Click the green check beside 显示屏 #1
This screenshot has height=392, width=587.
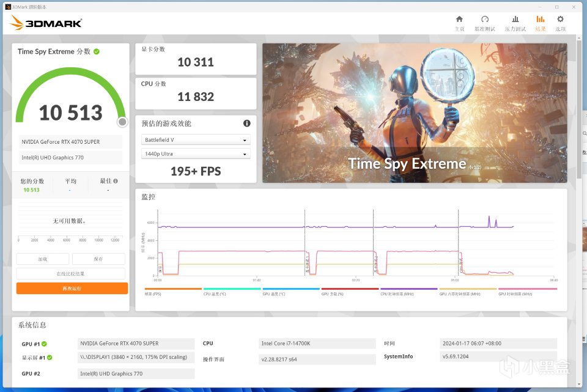click(50, 358)
